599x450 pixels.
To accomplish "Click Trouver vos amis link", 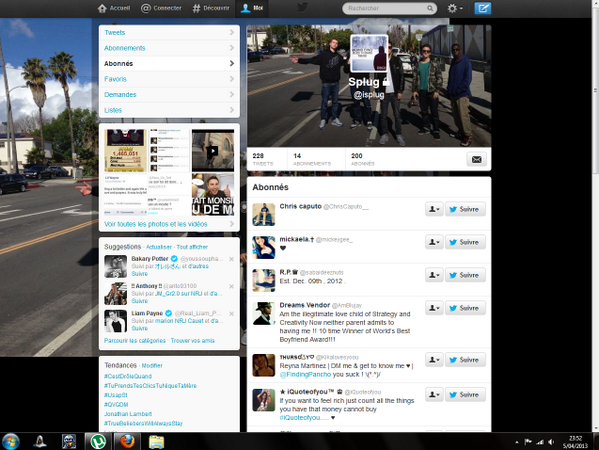I will pyautogui.click(x=193, y=340).
